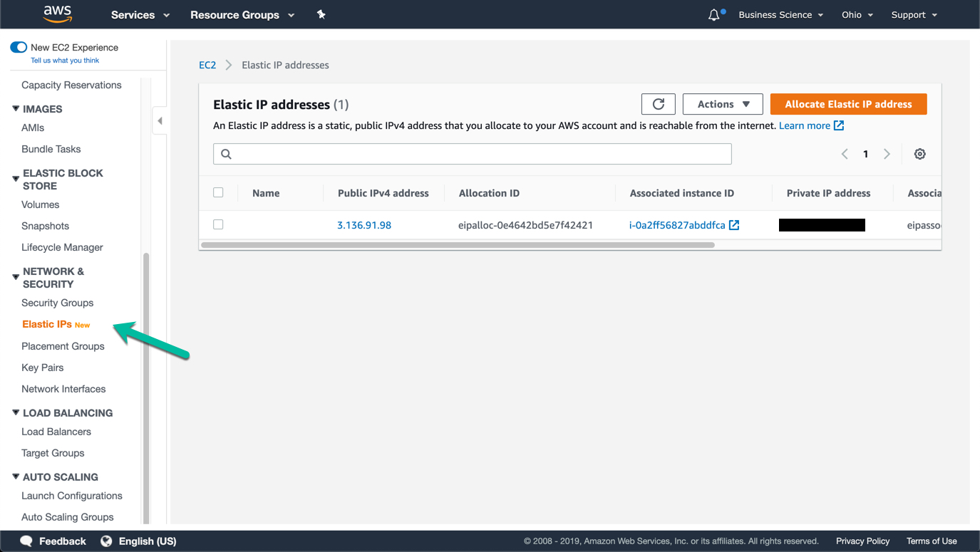Go to previous page arrow

coord(845,154)
